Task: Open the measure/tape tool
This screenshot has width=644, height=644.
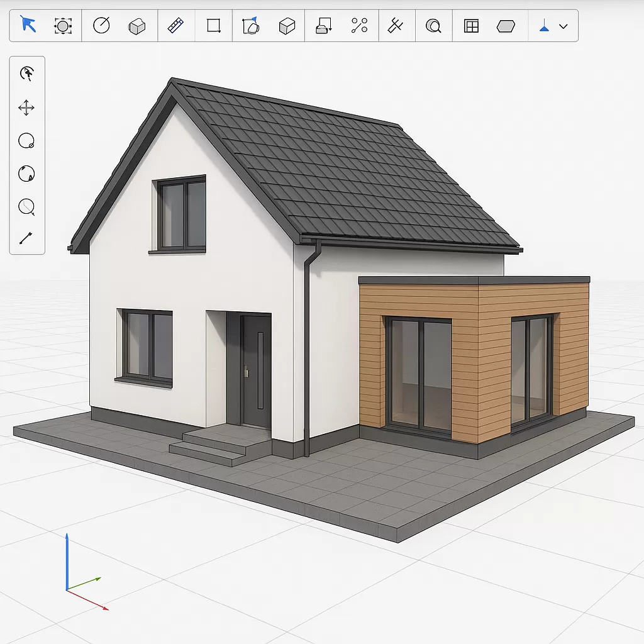Action: (175, 26)
